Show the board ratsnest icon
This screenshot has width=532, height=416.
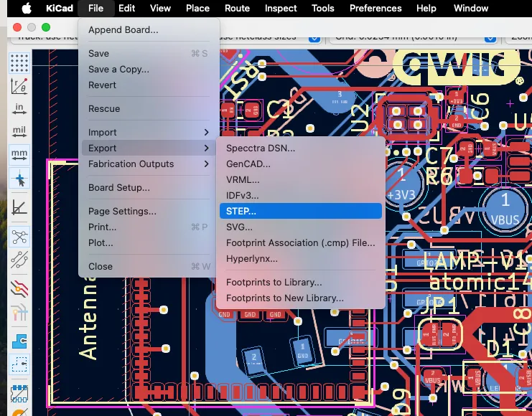click(19, 236)
